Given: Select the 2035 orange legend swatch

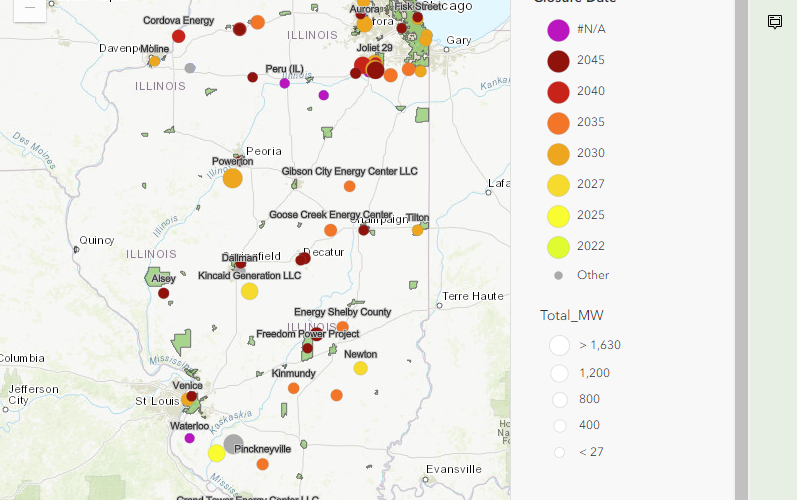Looking at the screenshot, I should [558, 123].
